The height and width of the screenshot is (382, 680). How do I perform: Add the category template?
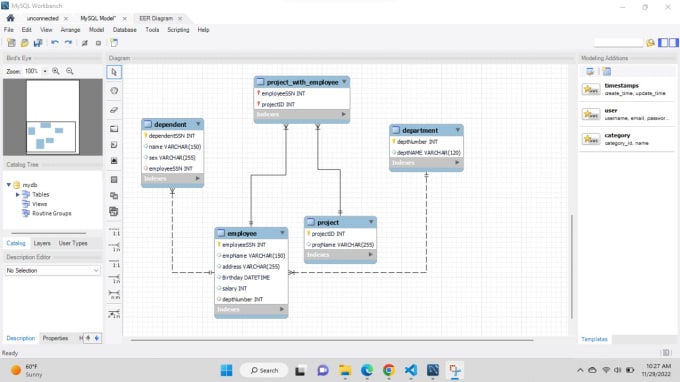[627, 139]
